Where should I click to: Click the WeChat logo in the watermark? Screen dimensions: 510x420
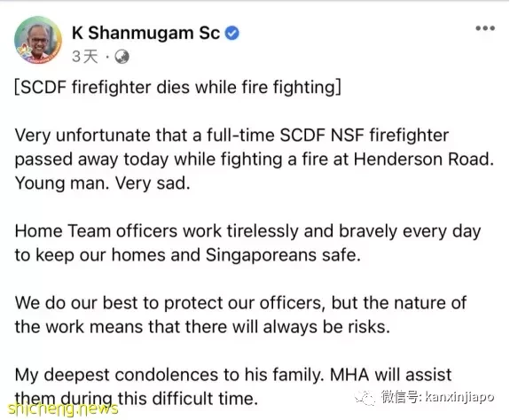tap(365, 398)
